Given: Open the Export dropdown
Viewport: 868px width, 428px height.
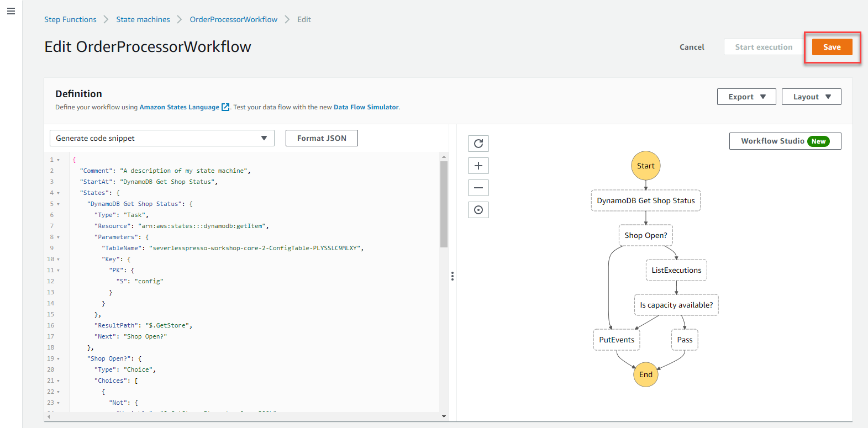Looking at the screenshot, I should [x=746, y=97].
